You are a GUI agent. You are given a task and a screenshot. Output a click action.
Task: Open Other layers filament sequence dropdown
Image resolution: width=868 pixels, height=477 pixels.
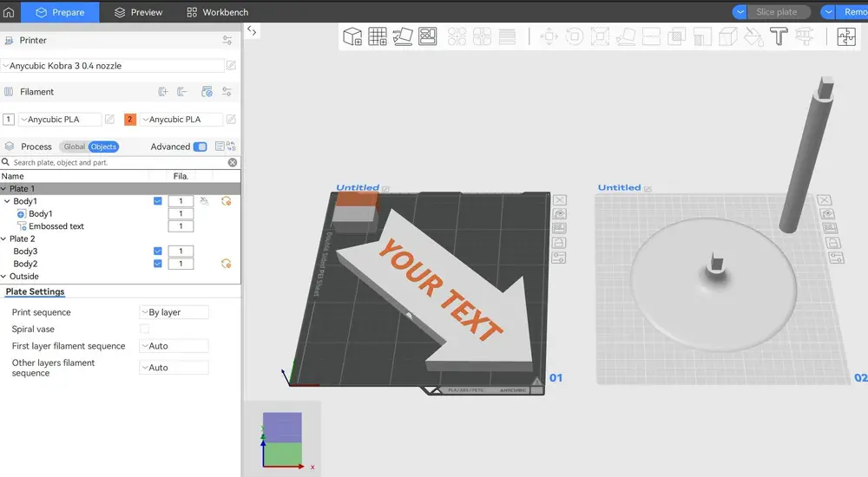(x=174, y=368)
